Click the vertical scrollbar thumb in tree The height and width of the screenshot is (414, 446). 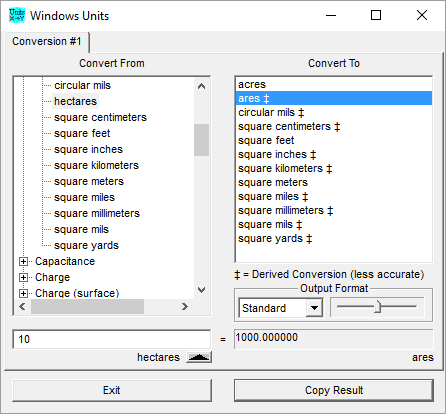(201, 140)
